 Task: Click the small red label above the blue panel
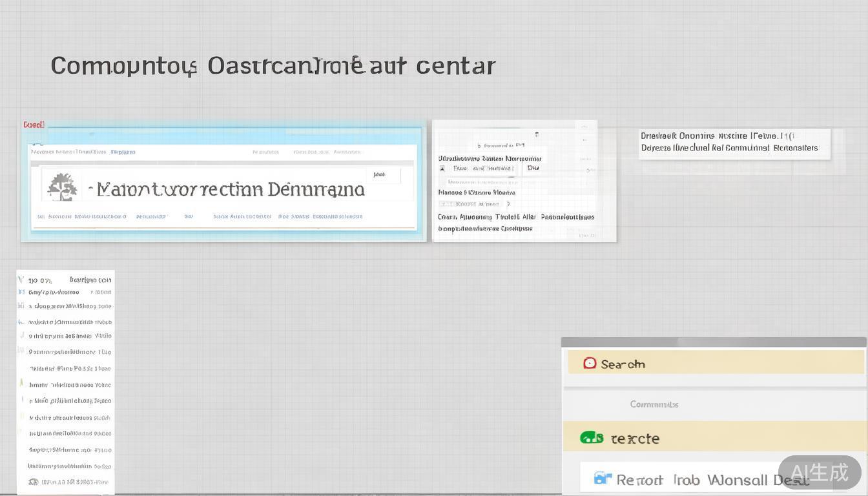pos(34,124)
